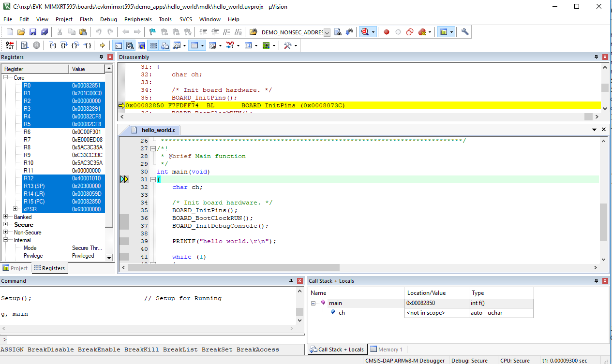This screenshot has width=612, height=364.
Task: Toggle the Disassembly Window toolbar button
Action: pyautogui.click(x=130, y=45)
